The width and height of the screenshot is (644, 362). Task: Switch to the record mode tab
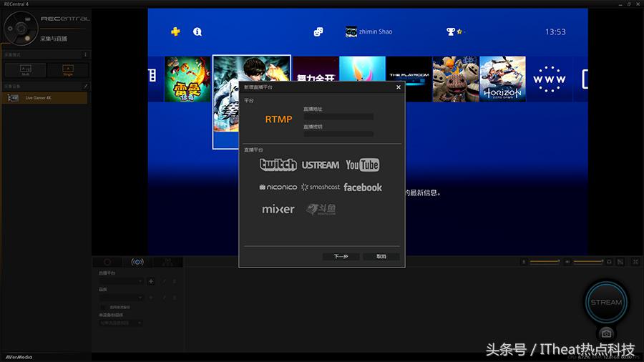point(107,262)
